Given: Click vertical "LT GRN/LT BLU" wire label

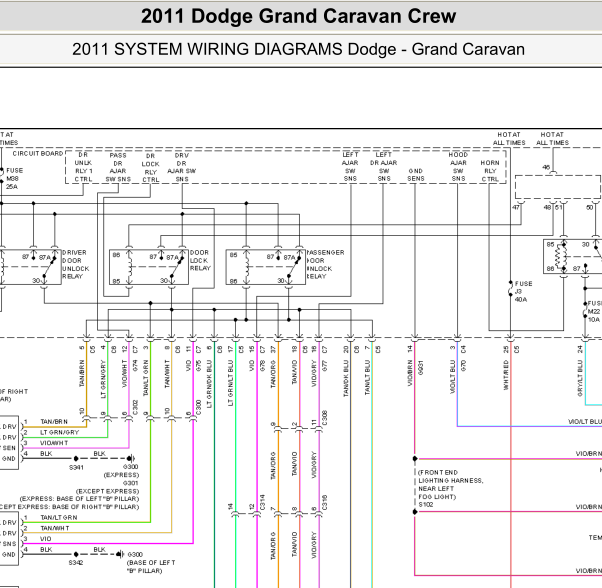Looking at the screenshot, I should click(231, 383).
